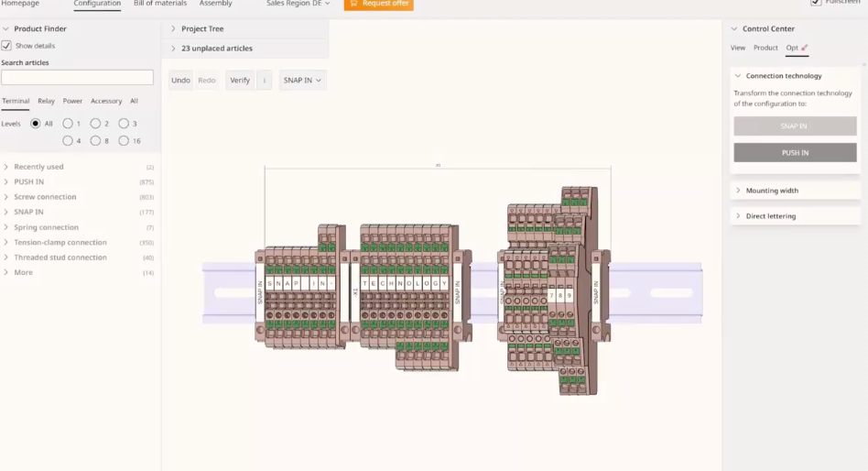Screen dimensions: 868x471
Task: Switch to the Bill of materials tab
Action: pos(160,4)
